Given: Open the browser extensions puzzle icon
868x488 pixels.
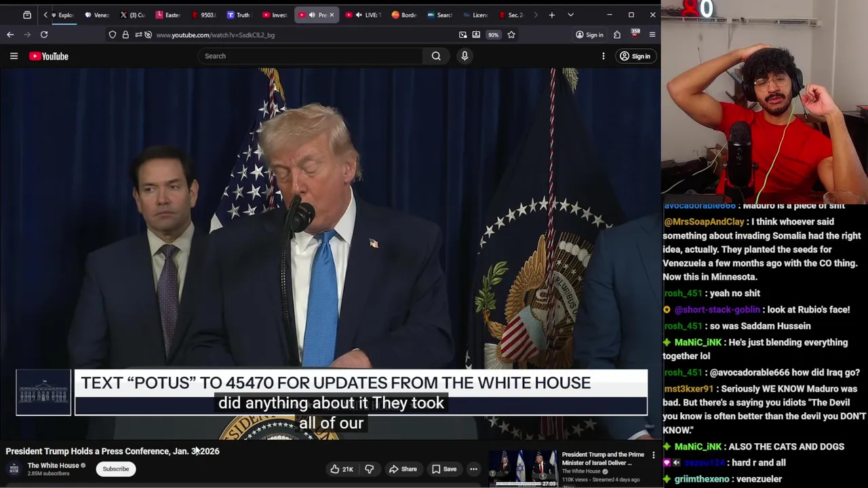Looking at the screenshot, I should pos(617,35).
